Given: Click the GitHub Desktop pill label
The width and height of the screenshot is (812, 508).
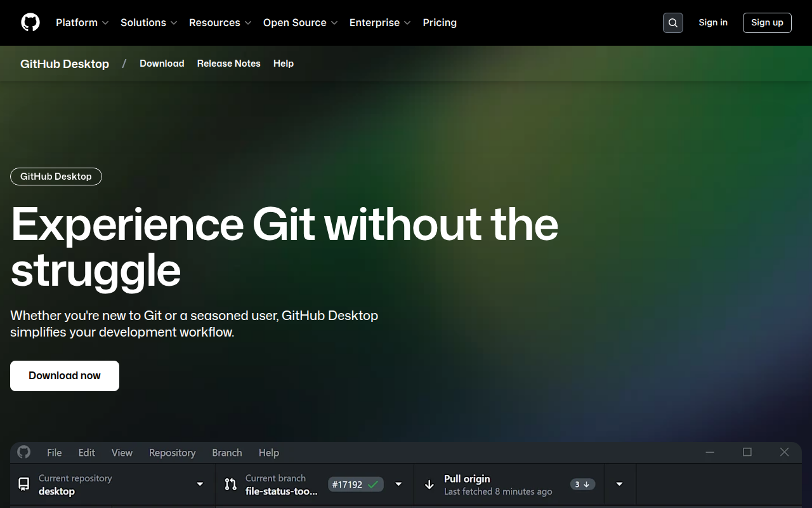Looking at the screenshot, I should [56, 177].
